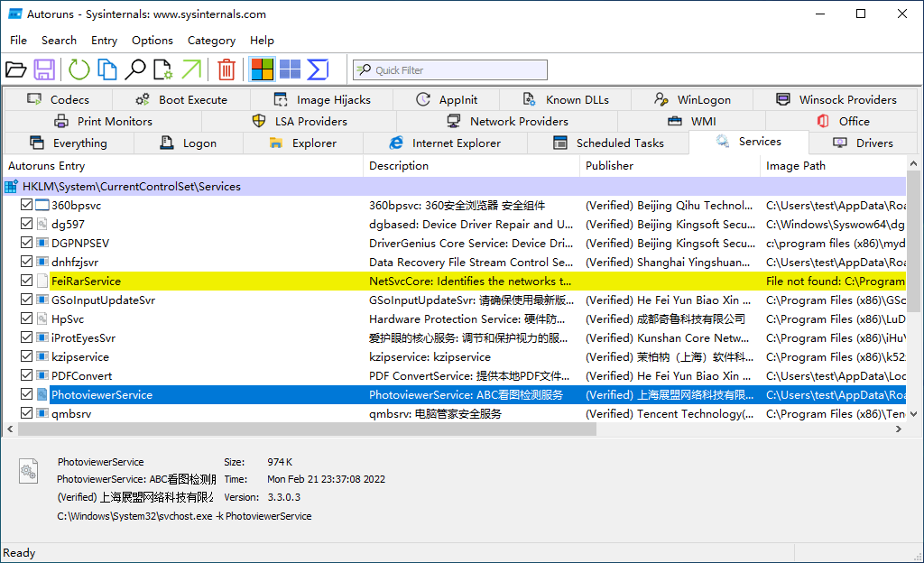Viewport: 924px width, 563px height.
Task: Click the gear file icon in details pane
Action: pyautogui.click(x=28, y=471)
